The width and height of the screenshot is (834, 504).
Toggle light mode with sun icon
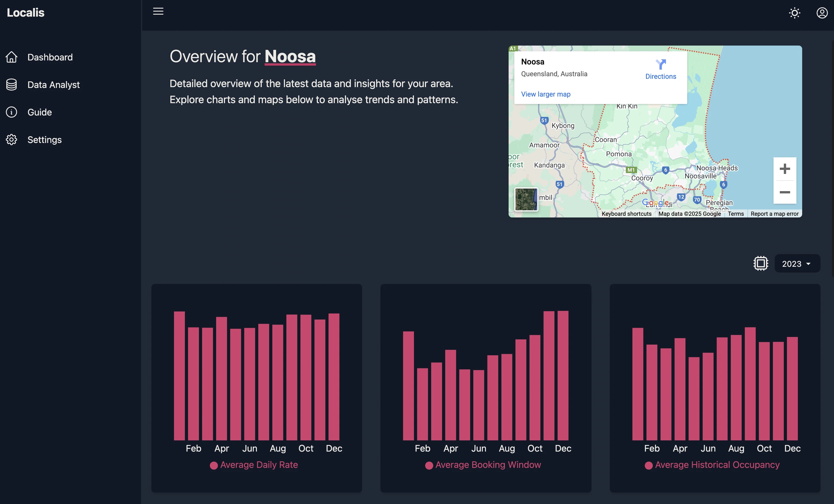(x=794, y=13)
